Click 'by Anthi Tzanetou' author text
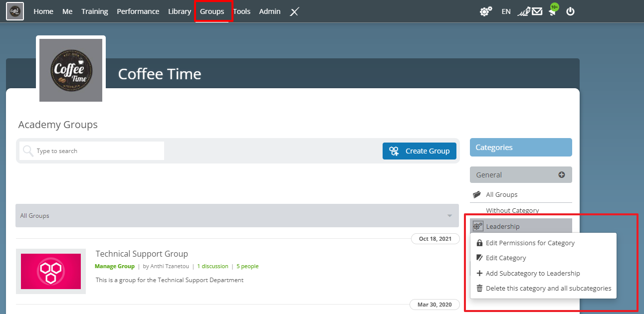This screenshot has width=644, height=314. click(166, 266)
